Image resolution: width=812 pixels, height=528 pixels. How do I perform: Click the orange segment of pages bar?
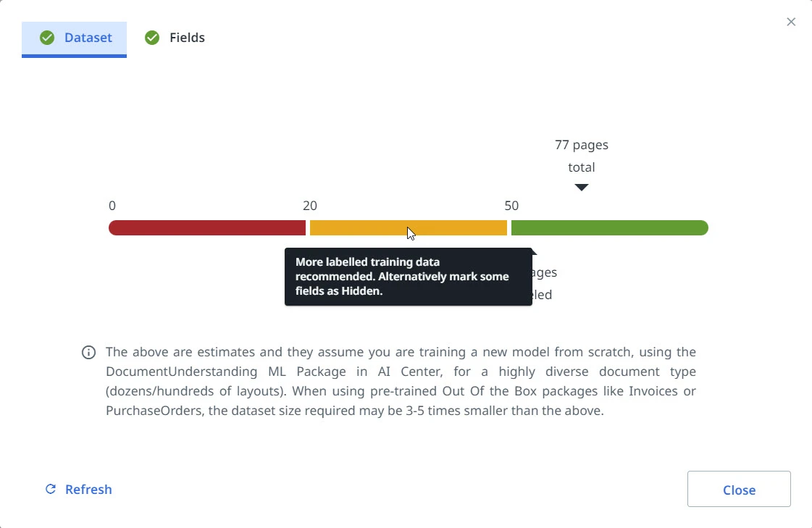point(409,227)
